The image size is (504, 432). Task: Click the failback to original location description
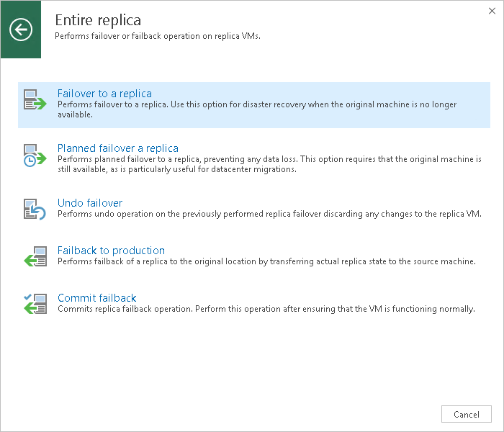[x=266, y=262]
